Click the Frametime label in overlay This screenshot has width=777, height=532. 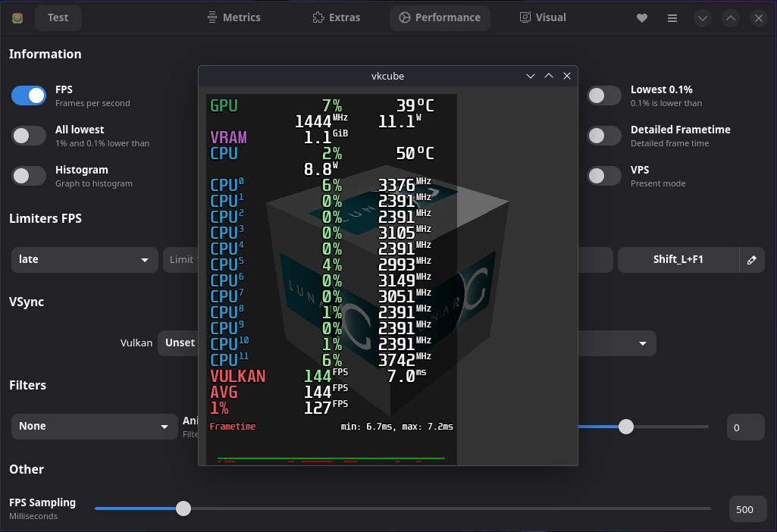tap(233, 427)
